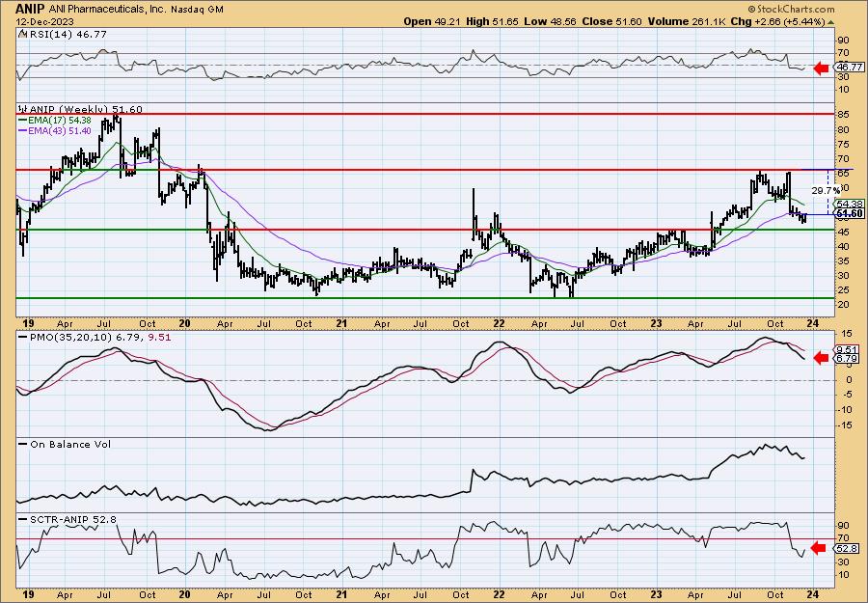The height and width of the screenshot is (603, 868).
Task: Open the StockCharts.com copyright link
Action: pyautogui.click(x=791, y=10)
